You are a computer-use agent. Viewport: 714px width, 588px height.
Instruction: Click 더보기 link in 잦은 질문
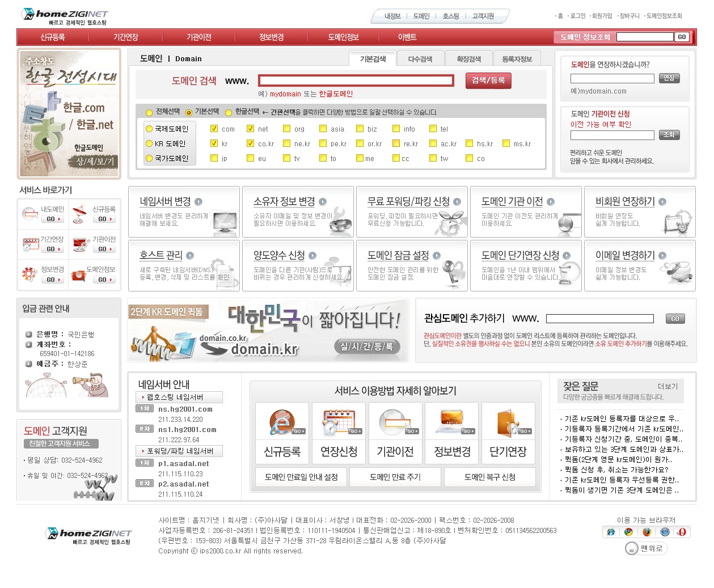667,386
